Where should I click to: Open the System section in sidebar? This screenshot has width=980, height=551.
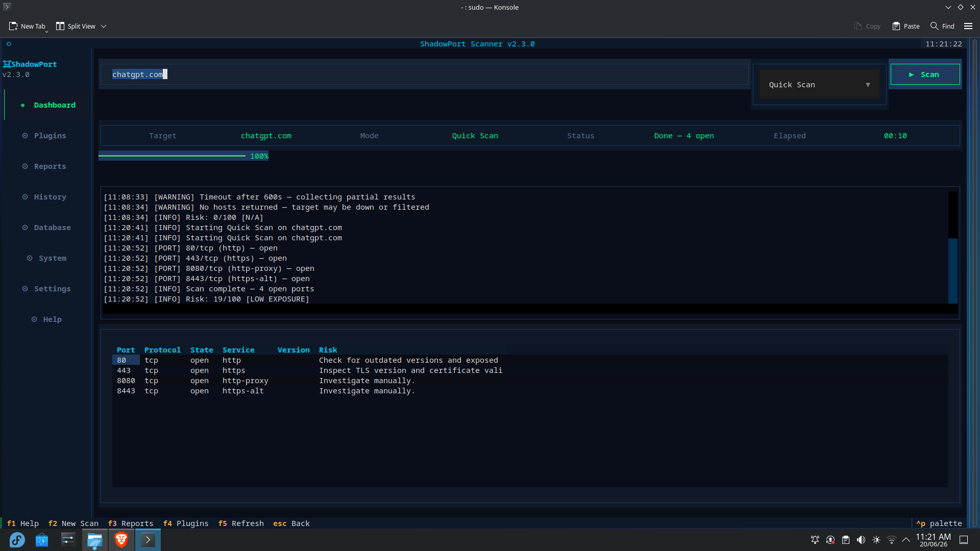pyautogui.click(x=47, y=258)
